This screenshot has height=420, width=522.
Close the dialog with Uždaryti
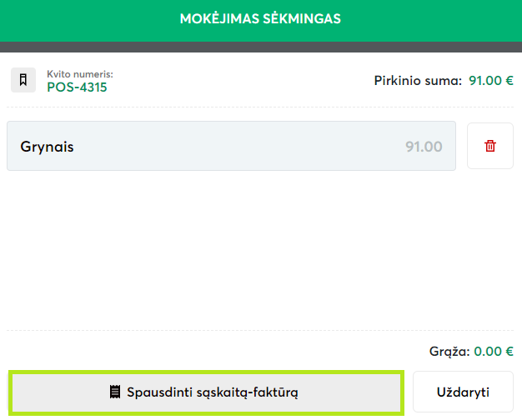463,392
